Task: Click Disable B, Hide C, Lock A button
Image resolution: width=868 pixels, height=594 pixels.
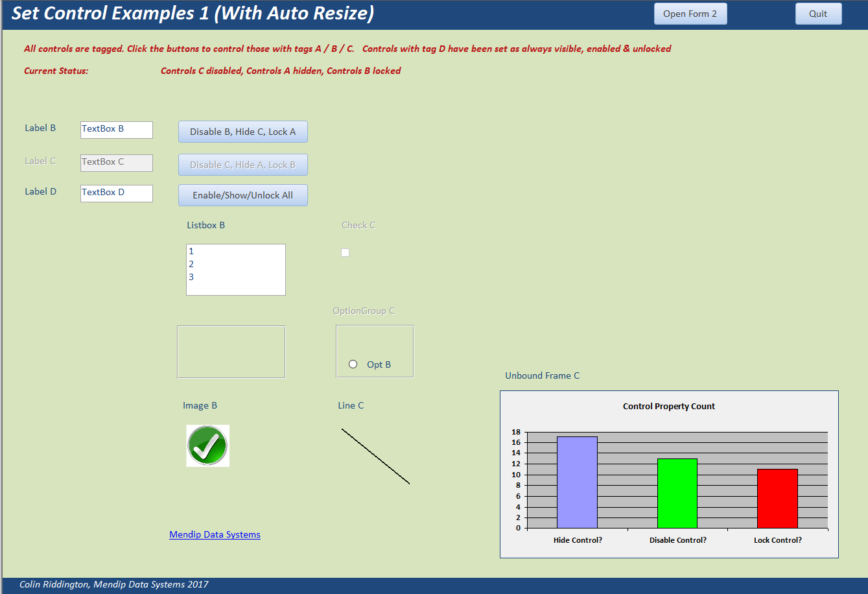Action: 243,132
